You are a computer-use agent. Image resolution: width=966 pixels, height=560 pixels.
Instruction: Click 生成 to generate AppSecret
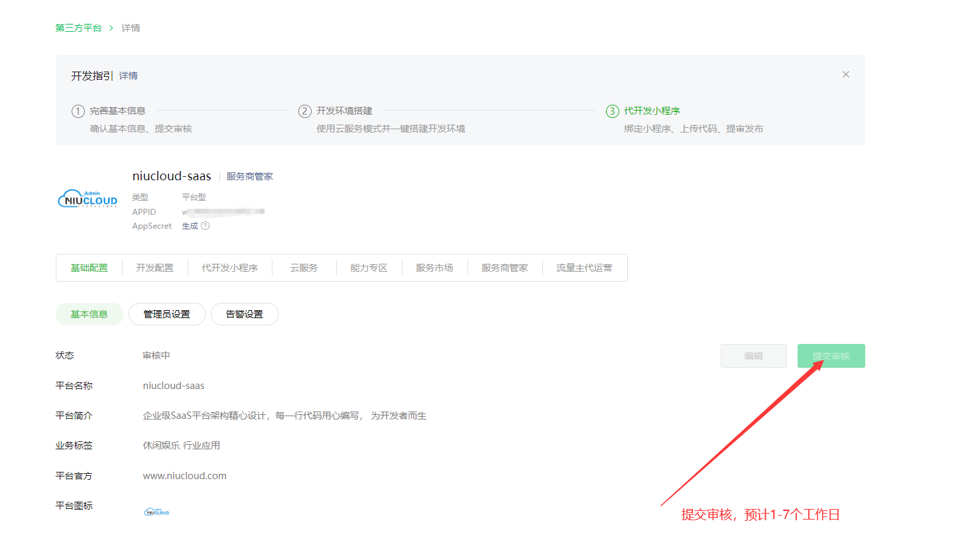pyautogui.click(x=190, y=226)
